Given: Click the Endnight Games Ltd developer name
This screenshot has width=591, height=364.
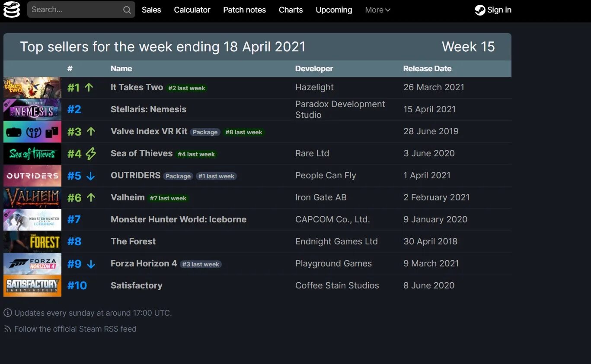Looking at the screenshot, I should click(336, 241).
